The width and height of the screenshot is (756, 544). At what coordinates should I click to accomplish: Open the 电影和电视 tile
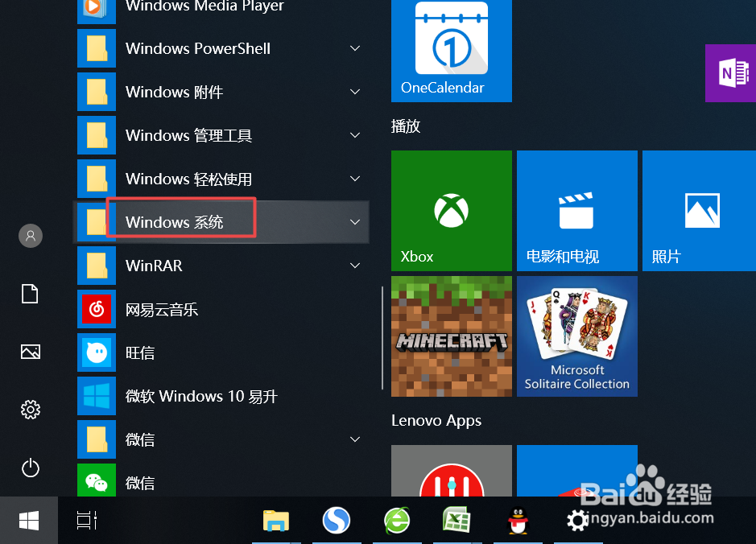(x=576, y=210)
